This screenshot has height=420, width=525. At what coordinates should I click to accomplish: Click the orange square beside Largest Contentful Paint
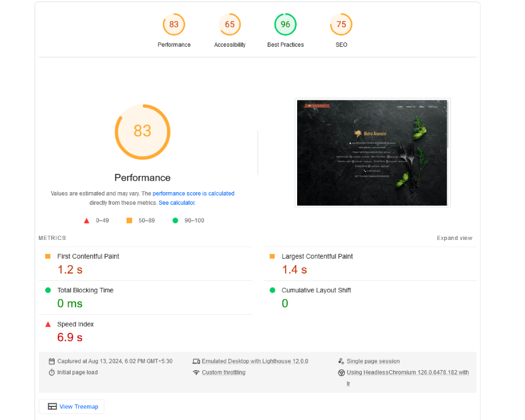271,256
